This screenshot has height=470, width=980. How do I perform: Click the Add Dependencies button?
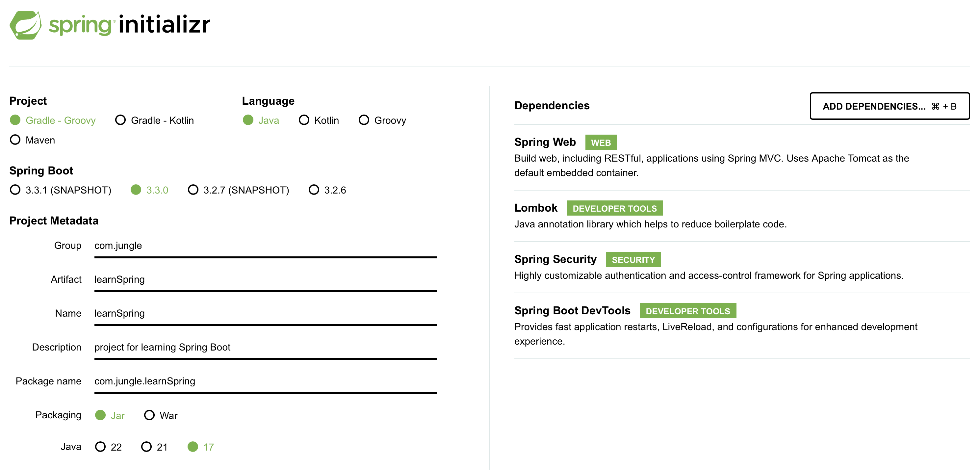(x=889, y=106)
